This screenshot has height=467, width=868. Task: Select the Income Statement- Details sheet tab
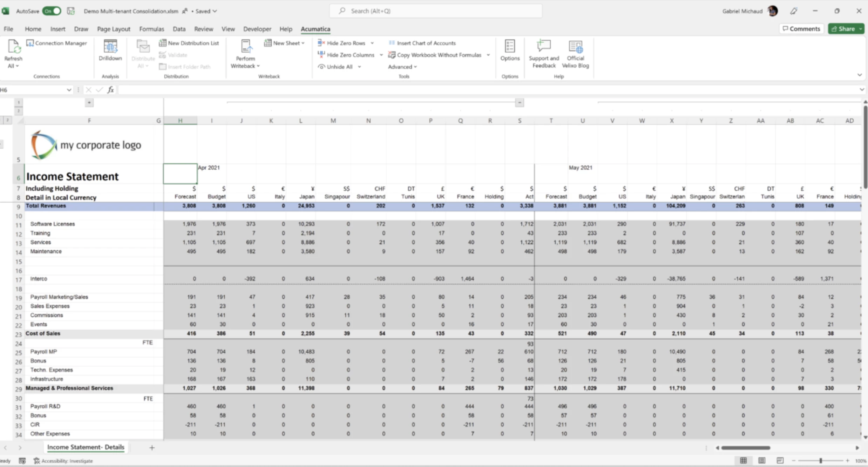click(86, 447)
